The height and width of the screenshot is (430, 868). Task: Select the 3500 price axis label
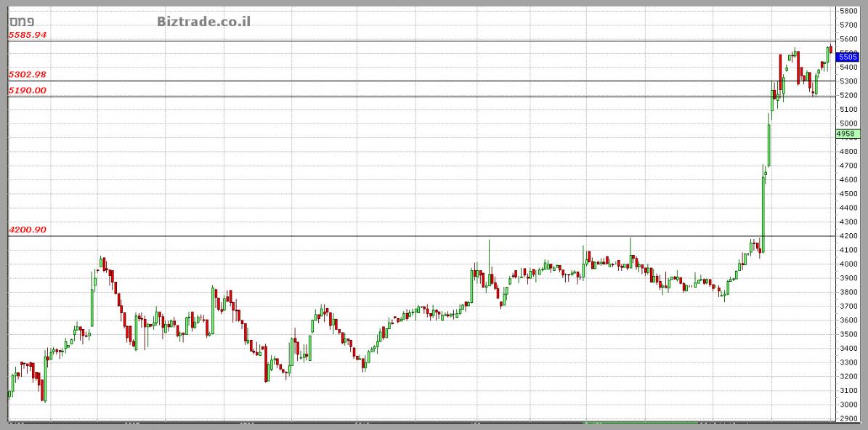point(848,335)
